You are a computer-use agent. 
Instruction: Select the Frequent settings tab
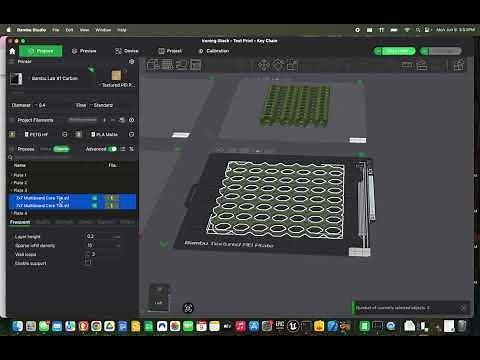[20, 222]
